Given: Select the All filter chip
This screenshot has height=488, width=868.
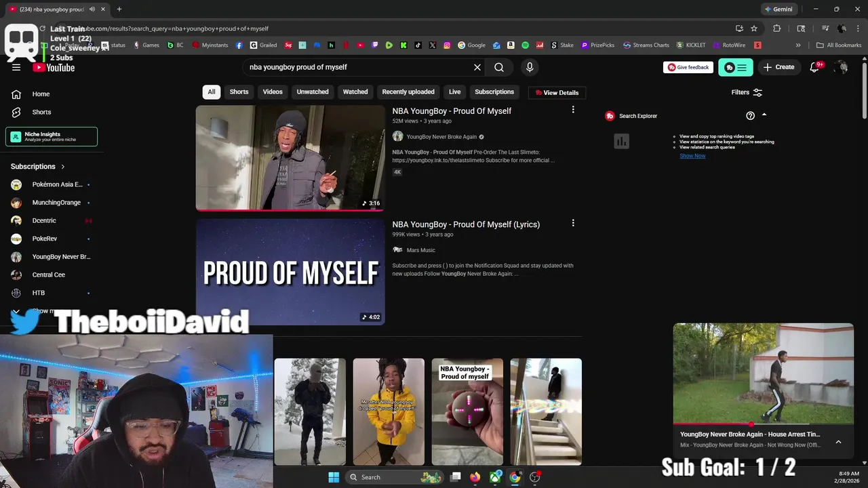Looking at the screenshot, I should (212, 92).
